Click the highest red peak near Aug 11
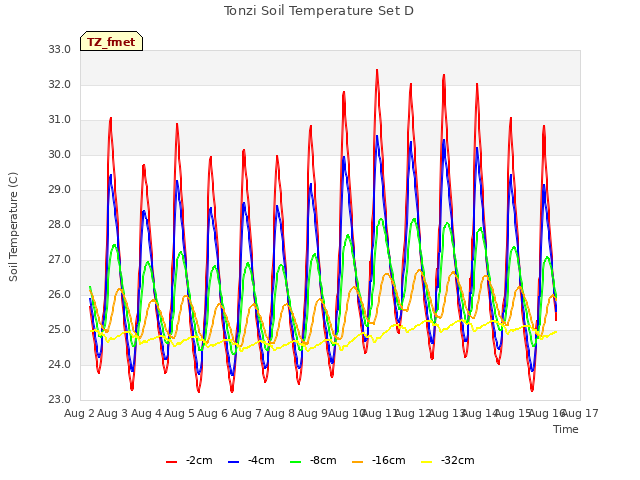The width and height of the screenshot is (640, 480). tap(377, 71)
